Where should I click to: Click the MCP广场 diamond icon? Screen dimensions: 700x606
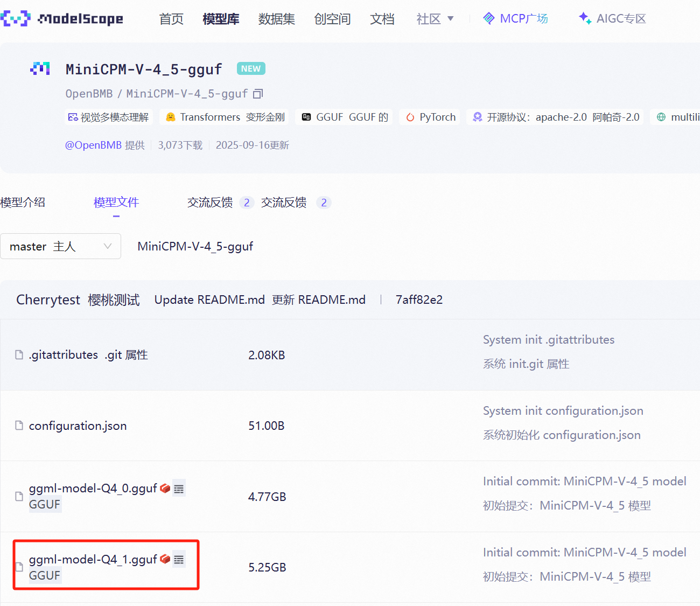pos(489,18)
